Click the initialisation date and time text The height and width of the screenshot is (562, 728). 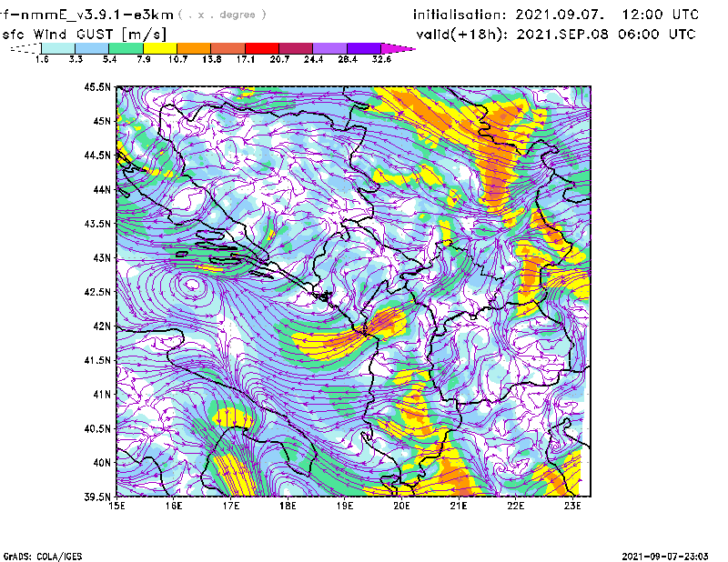click(556, 15)
